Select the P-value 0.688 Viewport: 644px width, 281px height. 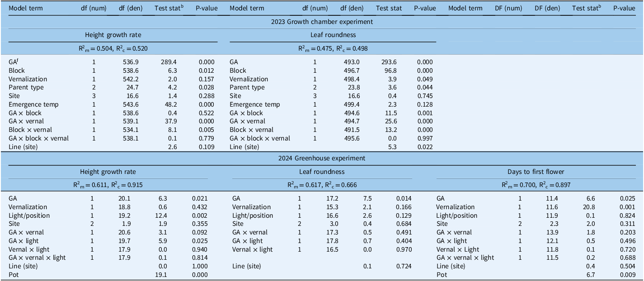pos(627,258)
